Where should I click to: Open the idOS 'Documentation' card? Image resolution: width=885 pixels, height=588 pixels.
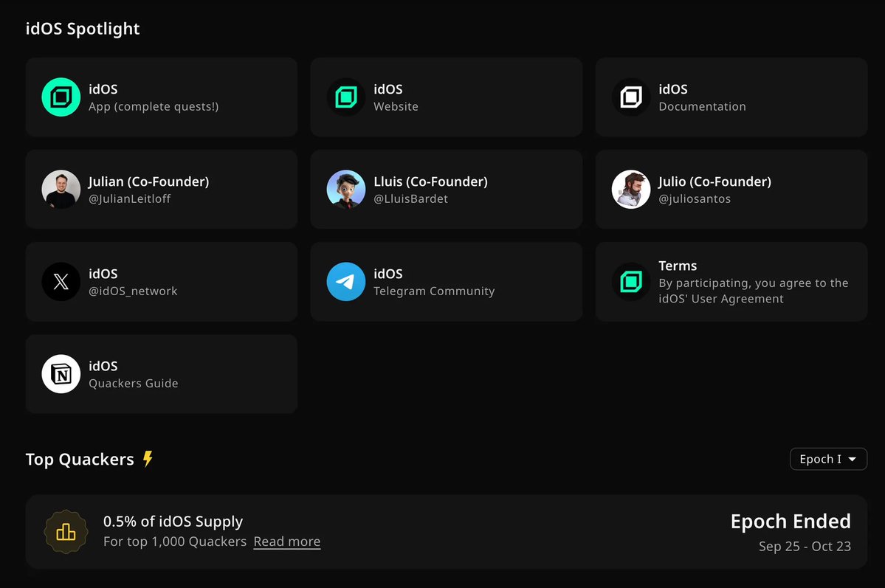pos(731,97)
